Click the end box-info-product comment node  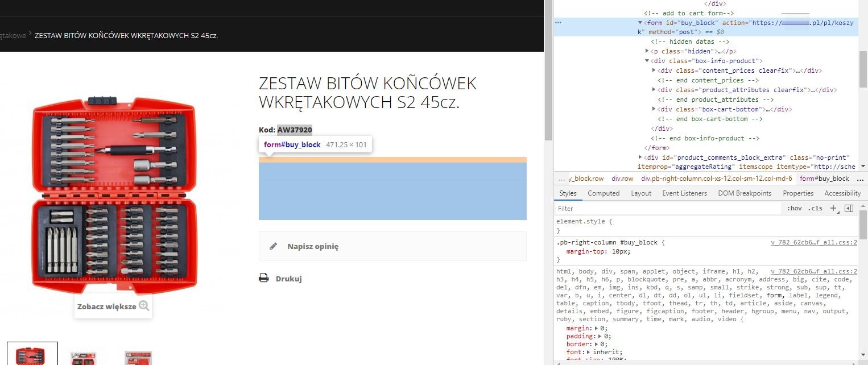coord(705,138)
